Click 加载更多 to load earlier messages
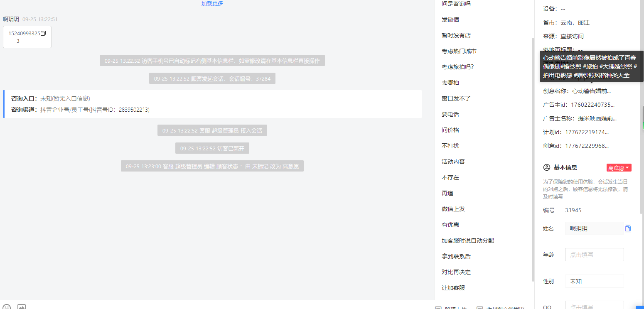The width and height of the screenshot is (644, 309). pyautogui.click(x=212, y=3)
